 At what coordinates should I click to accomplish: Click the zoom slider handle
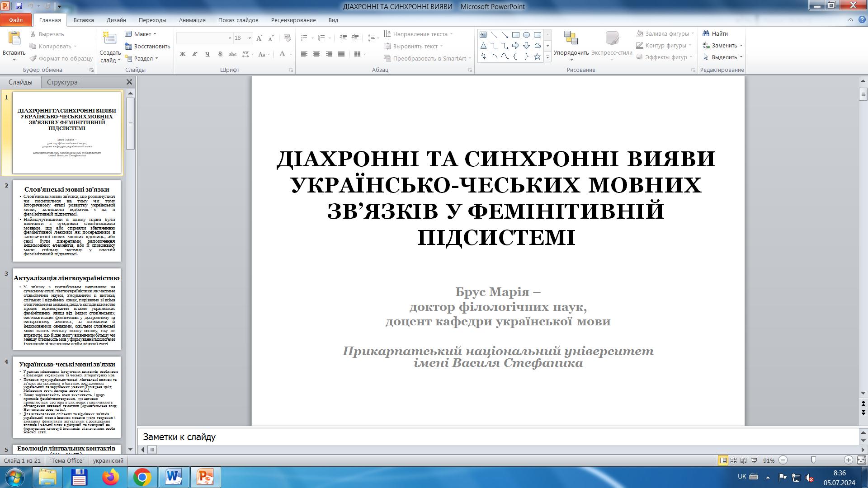[813, 460]
